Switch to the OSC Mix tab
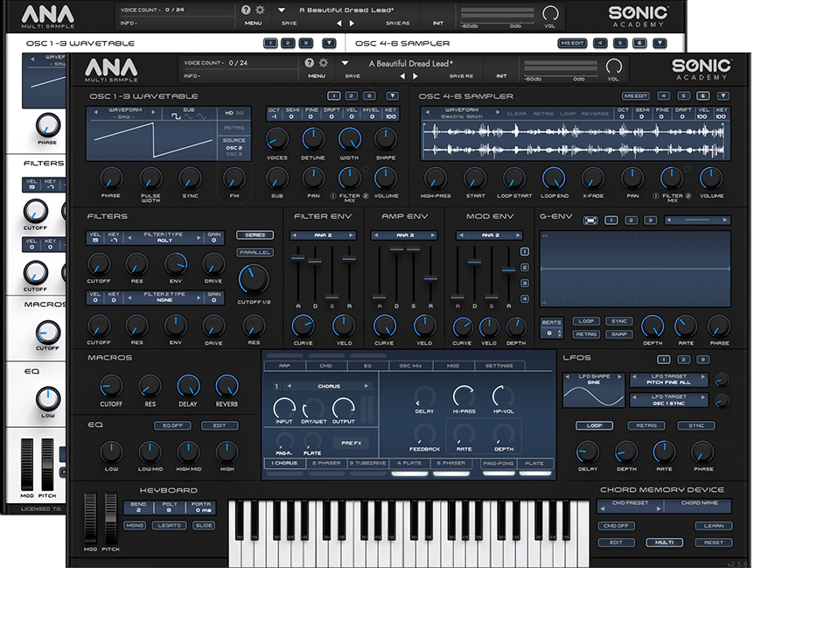817x644 pixels. tap(410, 364)
